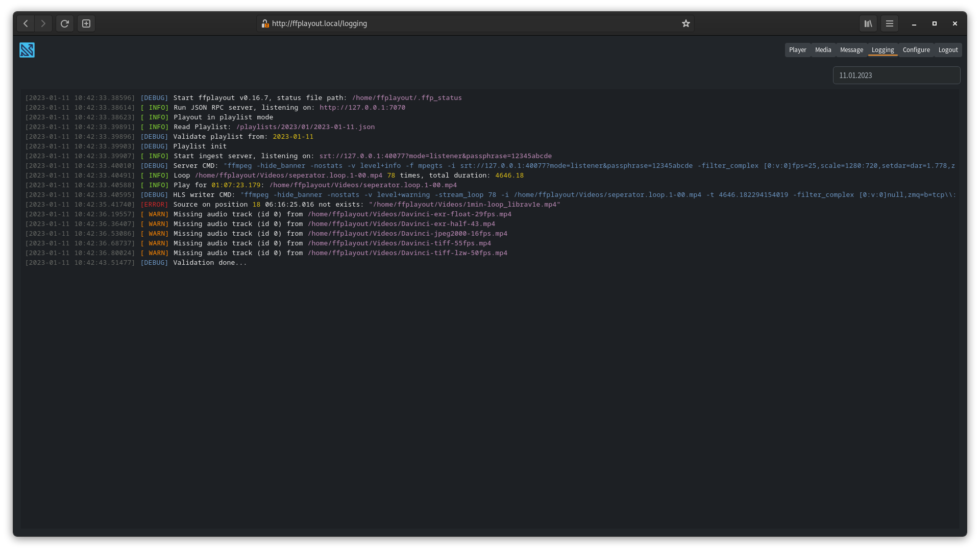Maximize the browser window
Screen dimensions: 980x551
(x=935, y=23)
